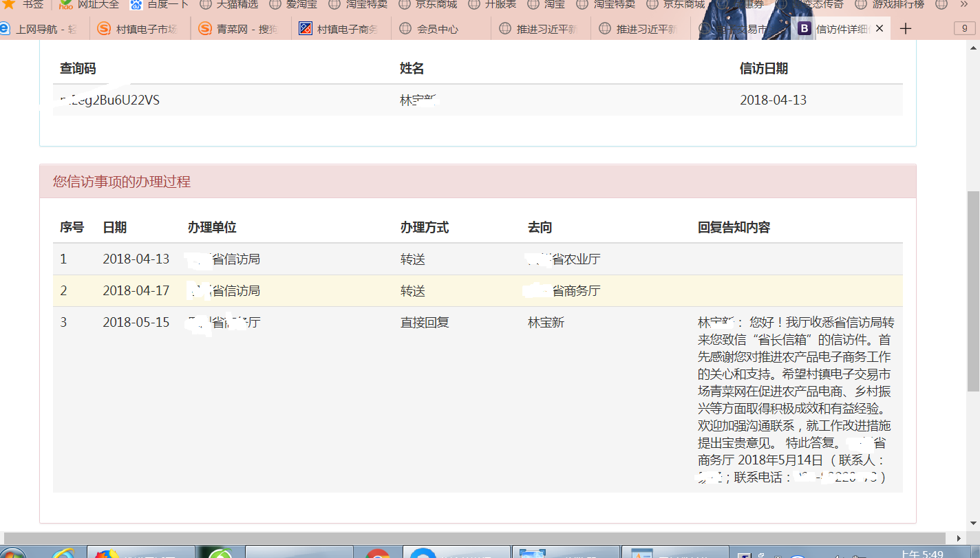Switch to the 会员中心 tab

point(442,29)
